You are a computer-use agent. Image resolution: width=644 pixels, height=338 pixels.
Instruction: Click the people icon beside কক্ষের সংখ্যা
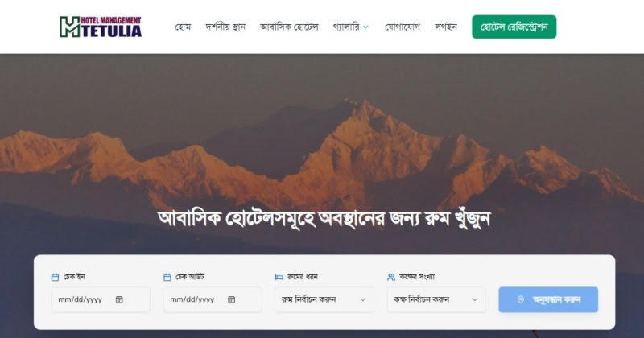pos(391,277)
